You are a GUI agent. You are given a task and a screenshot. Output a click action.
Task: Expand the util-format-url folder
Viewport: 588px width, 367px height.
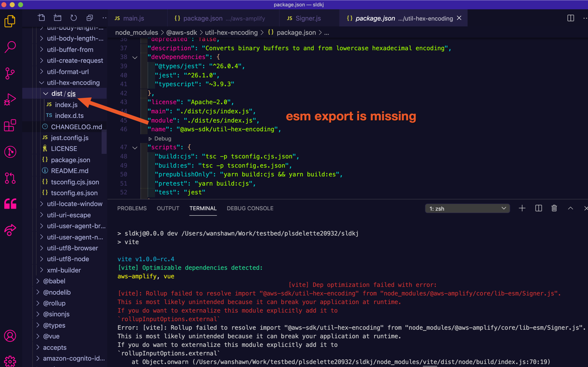click(x=65, y=71)
